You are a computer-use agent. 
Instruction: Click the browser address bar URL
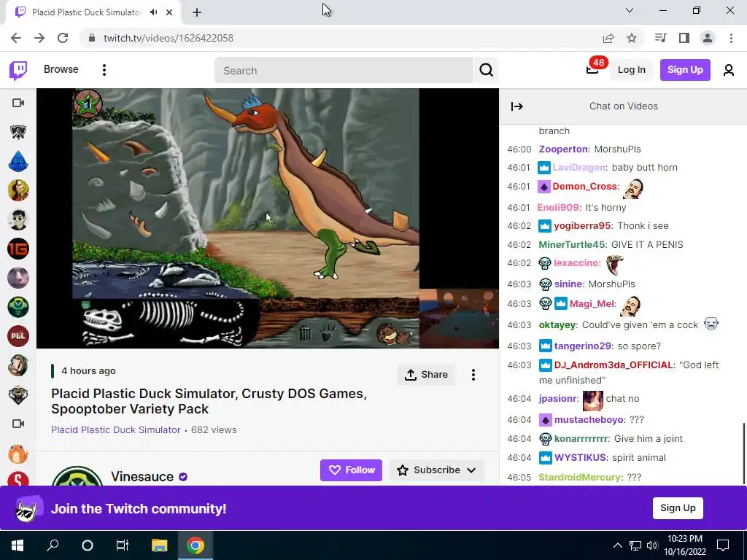pos(169,38)
